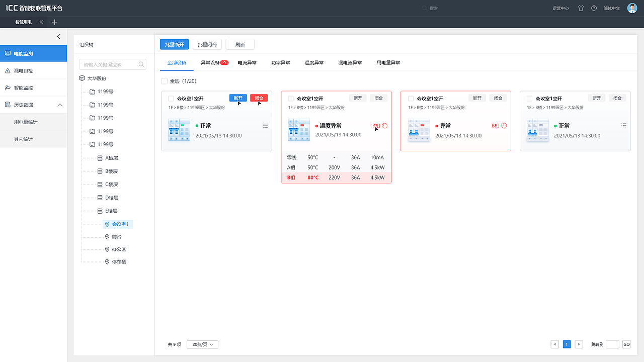Go to previous page arrow

click(x=555, y=344)
